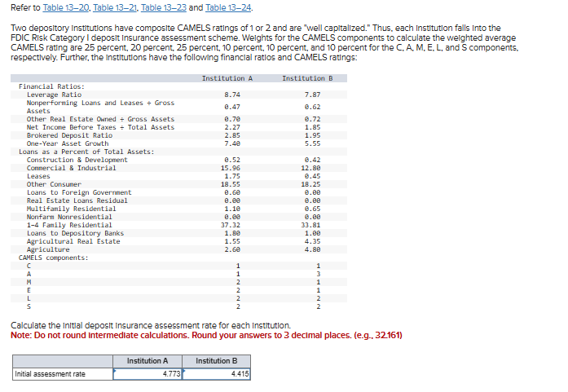This screenshot has height=392, width=568.
Task: Select the Institution A column header
Action: (x=227, y=78)
